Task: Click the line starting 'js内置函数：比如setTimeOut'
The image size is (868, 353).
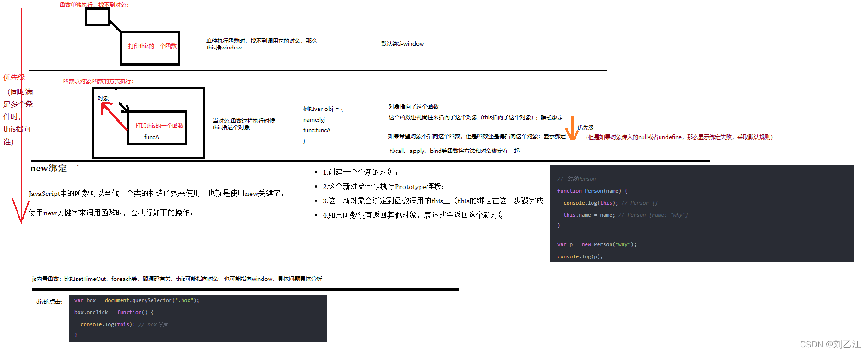Action: (177, 279)
